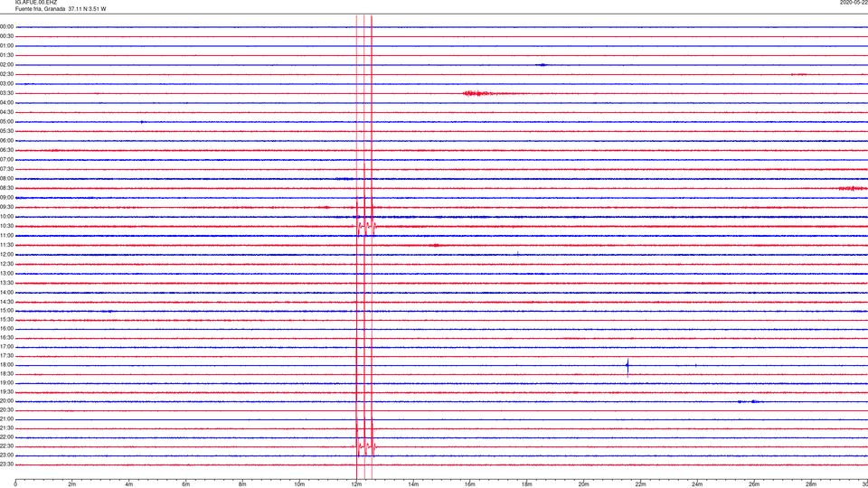Click the 12m tick label on time axis
Image resolution: width=868 pixels, height=488 pixels.
[x=356, y=484]
